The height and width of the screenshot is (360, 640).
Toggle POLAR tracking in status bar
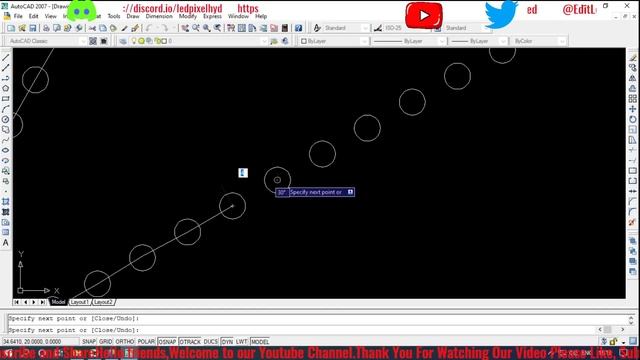coord(146,342)
